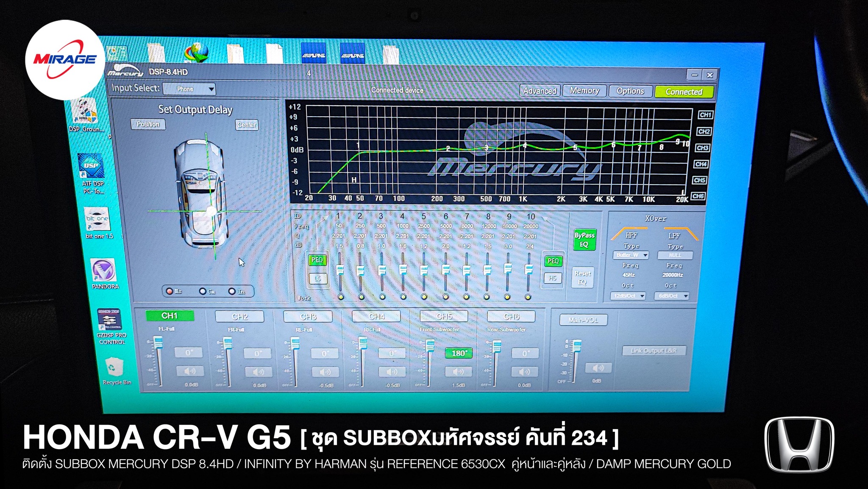868x489 pixels.
Task: Click the CH5 curve label beside graph
Action: point(699,180)
